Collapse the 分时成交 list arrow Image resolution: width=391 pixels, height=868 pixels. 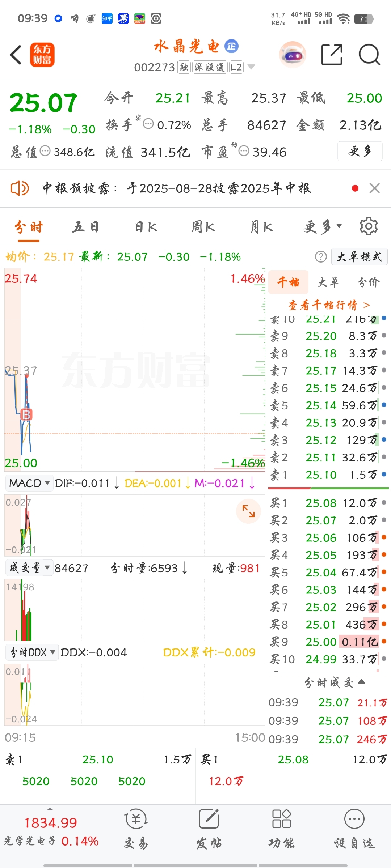pyautogui.click(x=361, y=682)
